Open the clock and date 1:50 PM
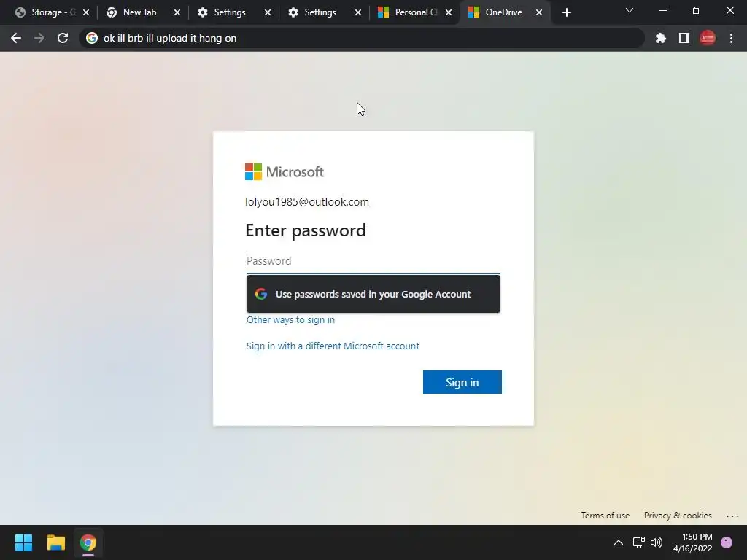 693,542
